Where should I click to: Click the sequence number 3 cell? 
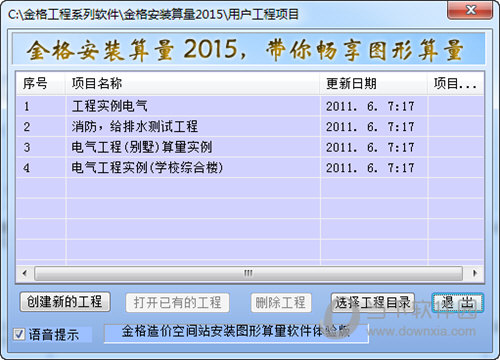(41, 147)
